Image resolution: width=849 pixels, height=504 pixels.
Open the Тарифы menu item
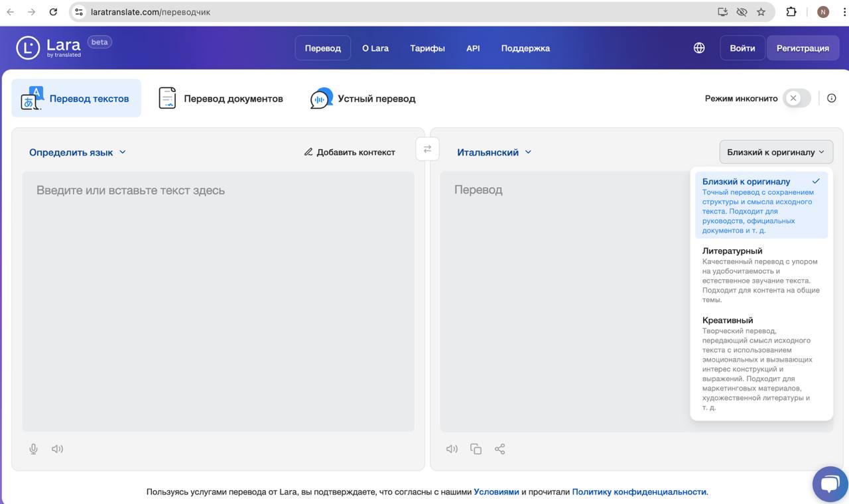click(427, 48)
